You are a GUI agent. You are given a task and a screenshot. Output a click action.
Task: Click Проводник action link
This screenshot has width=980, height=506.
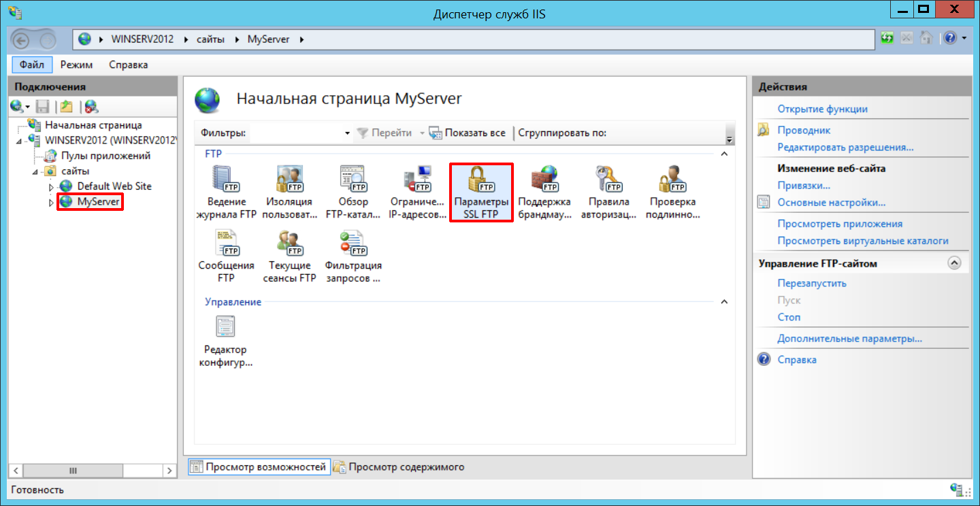804,130
